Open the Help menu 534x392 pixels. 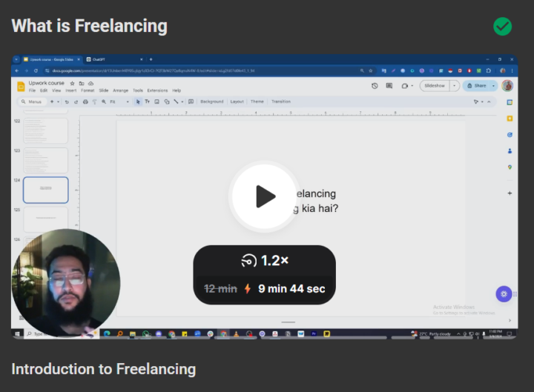click(x=177, y=90)
